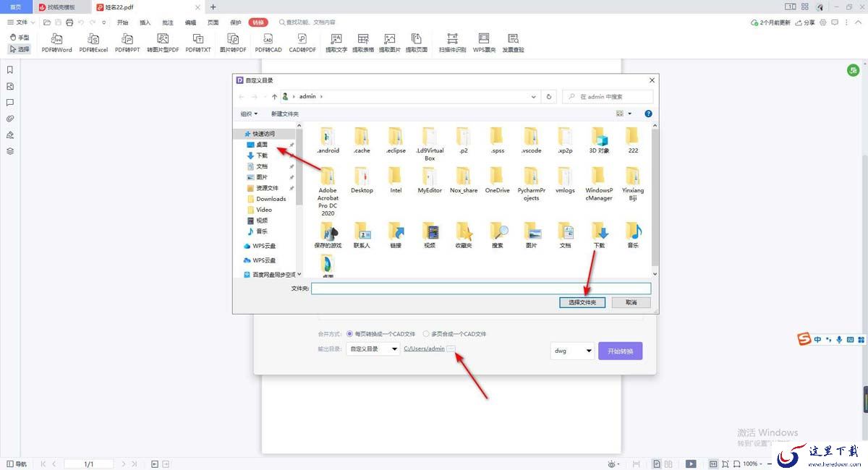The image size is (868, 470).
Task: Click the open-folder icon in quick toolbar
Action: (x=46, y=22)
